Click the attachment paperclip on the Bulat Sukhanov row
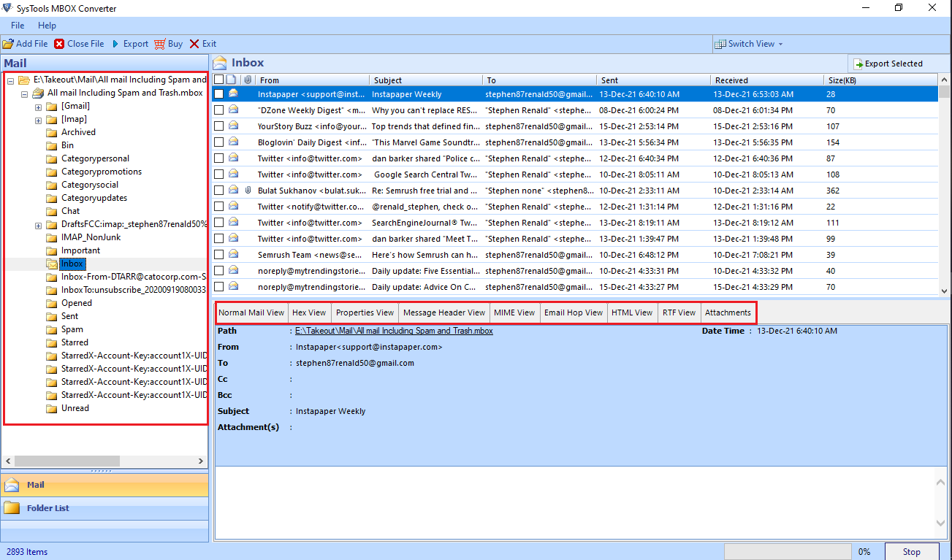 click(248, 191)
